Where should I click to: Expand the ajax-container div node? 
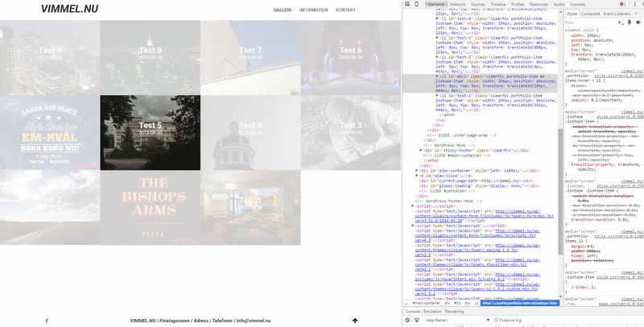[x=417, y=171]
